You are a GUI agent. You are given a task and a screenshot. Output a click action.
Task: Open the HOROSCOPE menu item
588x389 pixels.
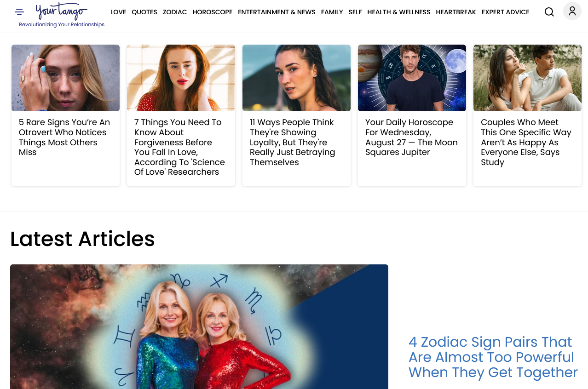[213, 12]
